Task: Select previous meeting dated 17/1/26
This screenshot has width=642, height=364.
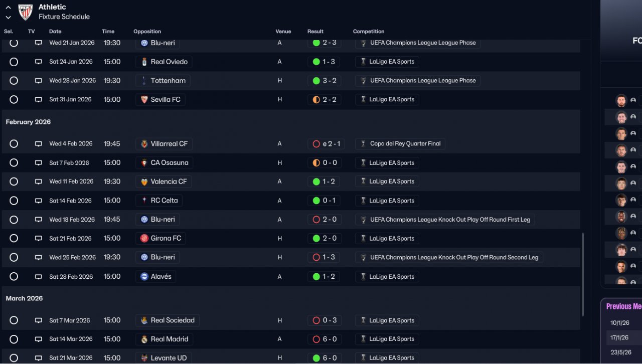Action: coord(620,338)
